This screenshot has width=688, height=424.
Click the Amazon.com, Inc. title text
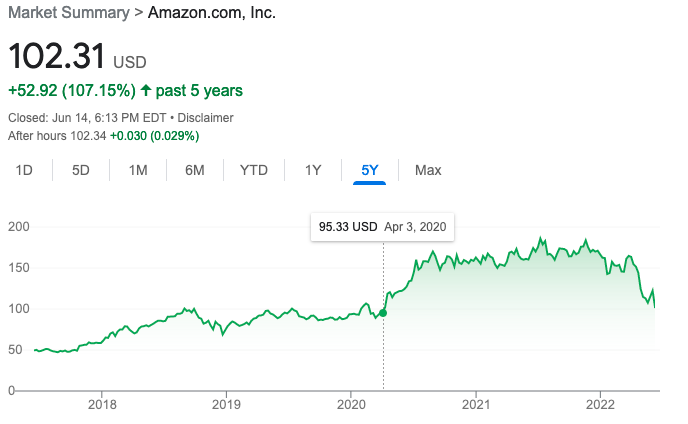(212, 12)
